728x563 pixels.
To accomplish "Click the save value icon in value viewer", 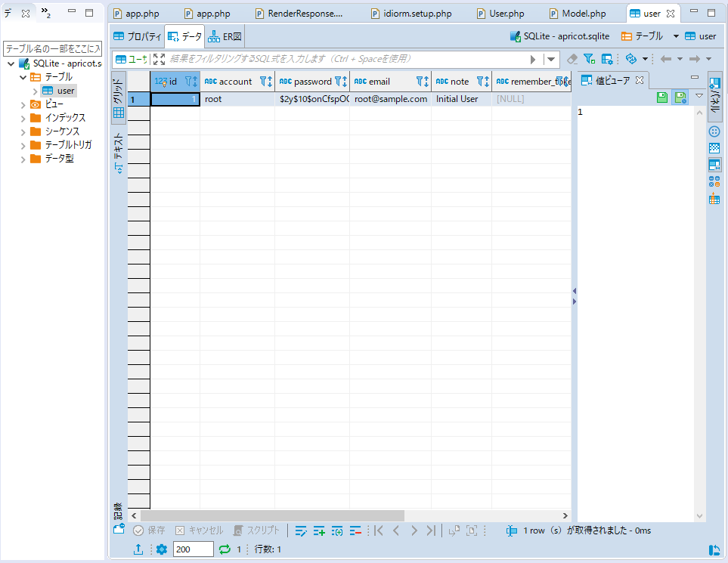I will 662,97.
